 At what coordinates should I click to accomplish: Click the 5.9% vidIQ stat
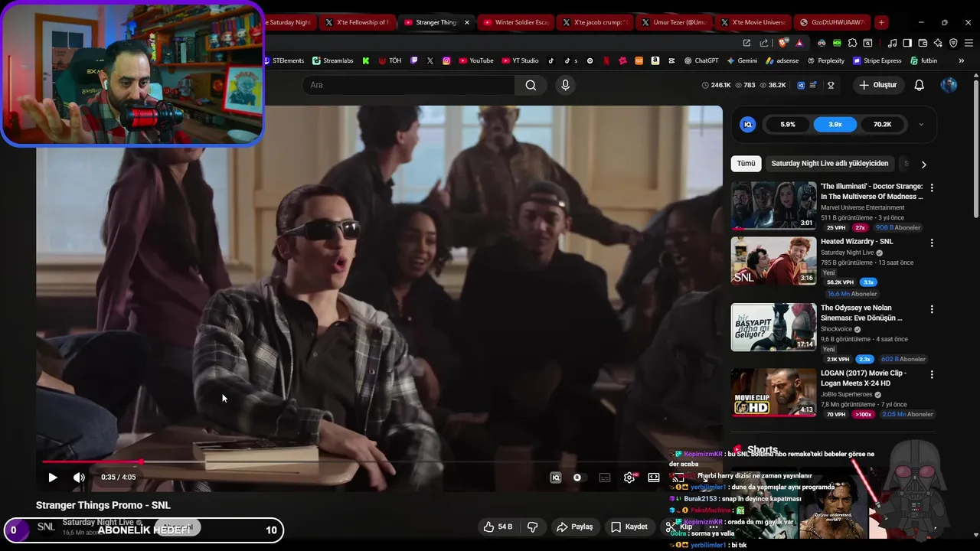[x=788, y=124]
